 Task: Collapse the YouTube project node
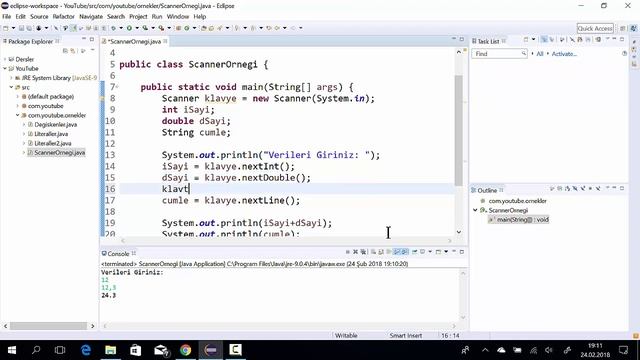[5, 69]
